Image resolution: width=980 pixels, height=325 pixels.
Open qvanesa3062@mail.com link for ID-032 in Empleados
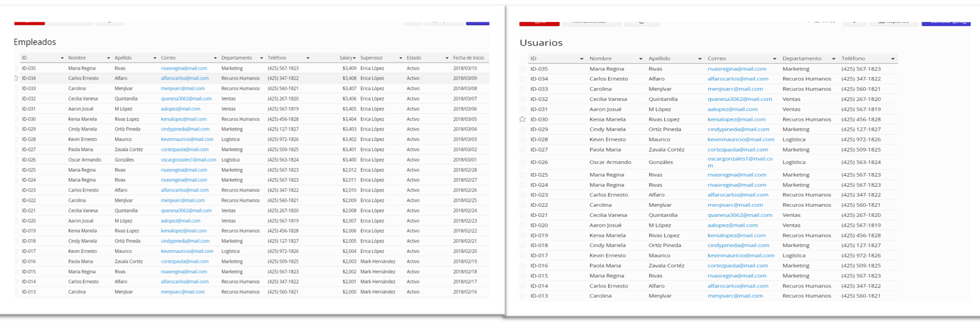pos(186,99)
